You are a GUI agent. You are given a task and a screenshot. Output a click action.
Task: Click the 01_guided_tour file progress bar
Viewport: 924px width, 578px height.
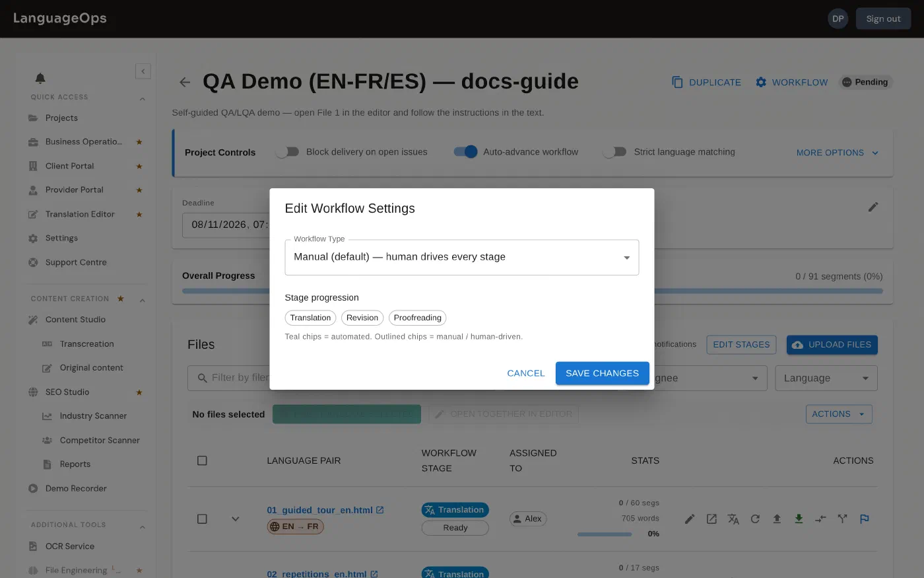tap(605, 534)
